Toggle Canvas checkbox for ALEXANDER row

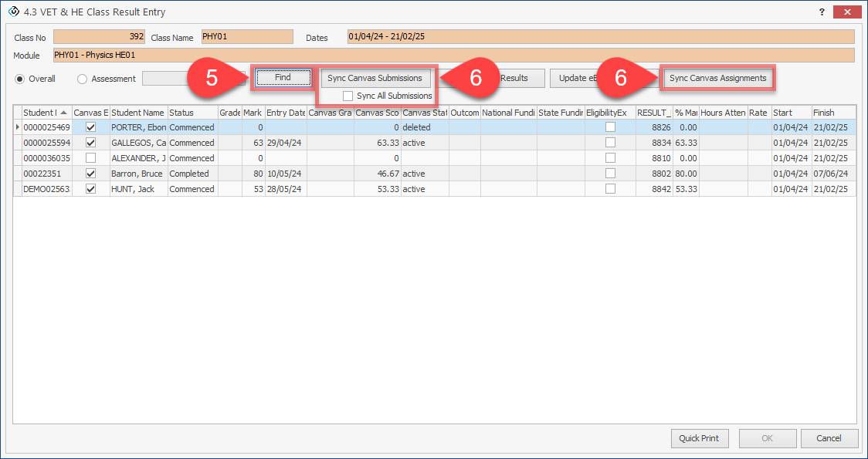(90, 158)
